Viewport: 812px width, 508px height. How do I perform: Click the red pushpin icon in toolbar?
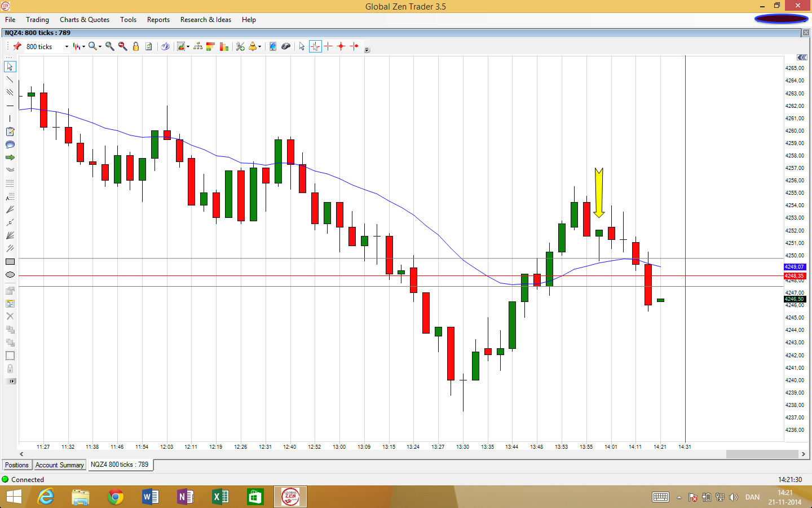point(17,46)
